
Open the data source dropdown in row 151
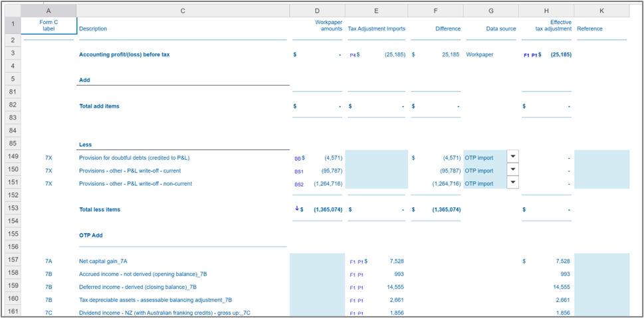(x=512, y=182)
